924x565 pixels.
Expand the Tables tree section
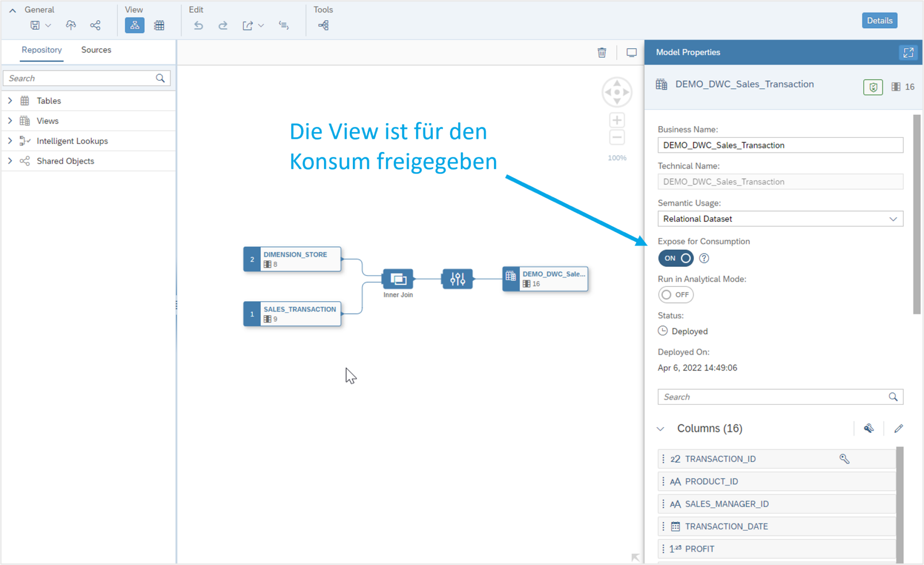pos(10,101)
